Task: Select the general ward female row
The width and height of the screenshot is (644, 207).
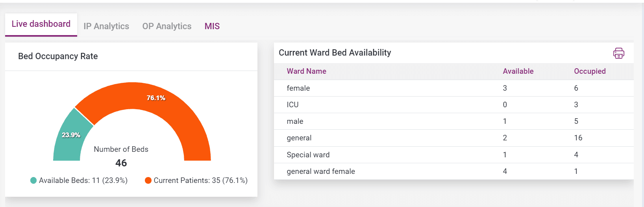Action: 321,172
